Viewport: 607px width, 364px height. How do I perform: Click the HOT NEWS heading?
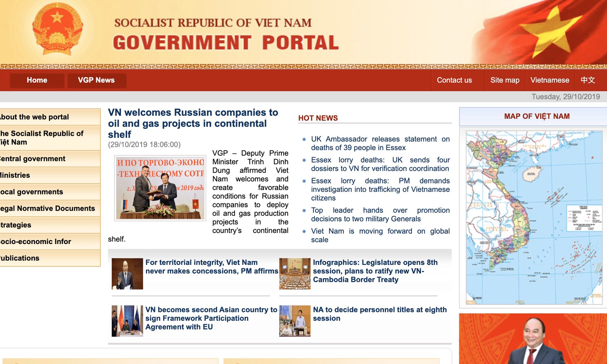(x=318, y=118)
